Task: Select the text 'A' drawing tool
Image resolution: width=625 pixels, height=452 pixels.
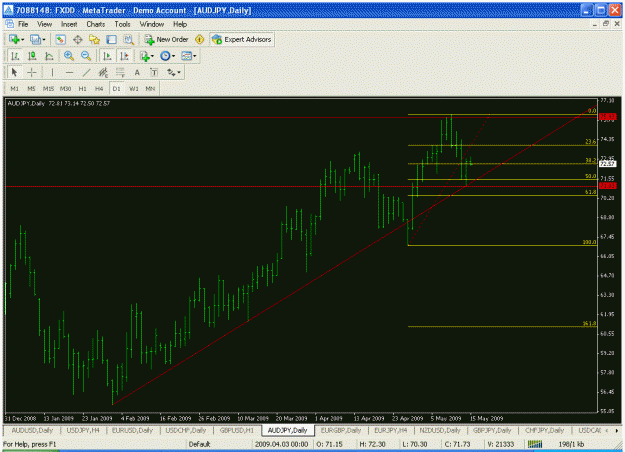Action: [137, 73]
